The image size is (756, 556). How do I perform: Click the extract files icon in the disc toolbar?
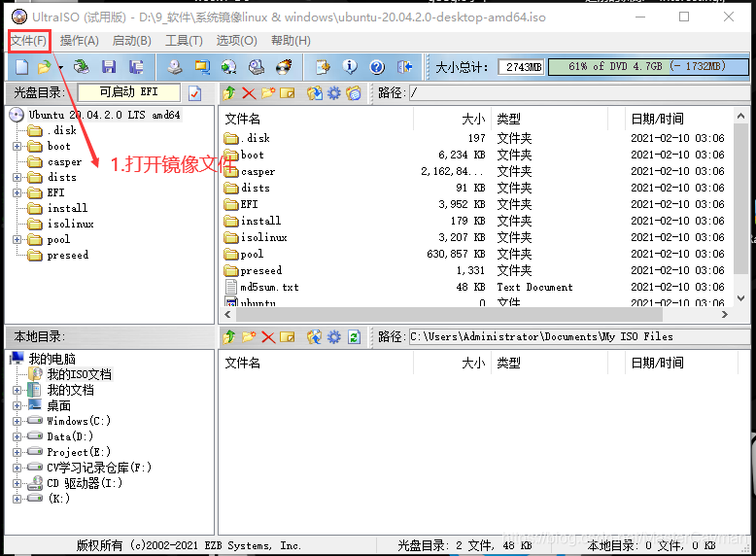pos(315,93)
